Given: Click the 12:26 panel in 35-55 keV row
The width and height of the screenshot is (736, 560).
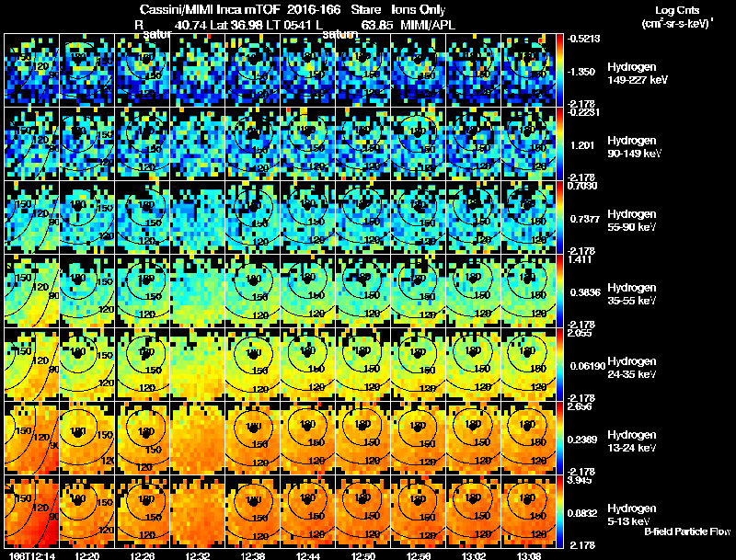Looking at the screenshot, I should (x=143, y=291).
